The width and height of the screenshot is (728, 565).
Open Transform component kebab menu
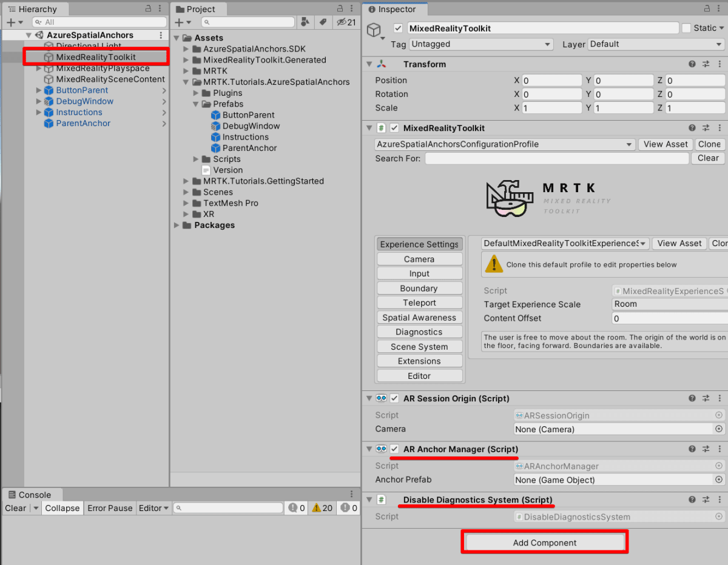719,64
